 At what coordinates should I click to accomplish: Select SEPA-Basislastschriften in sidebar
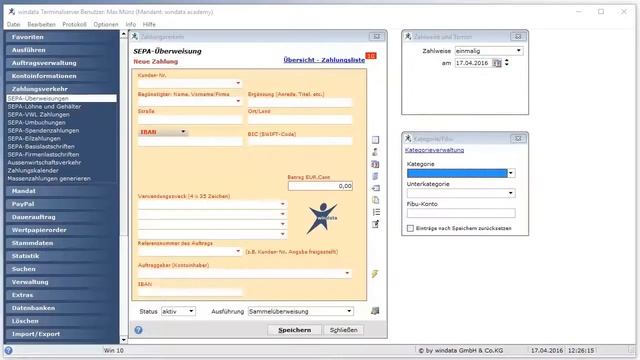tap(41, 147)
